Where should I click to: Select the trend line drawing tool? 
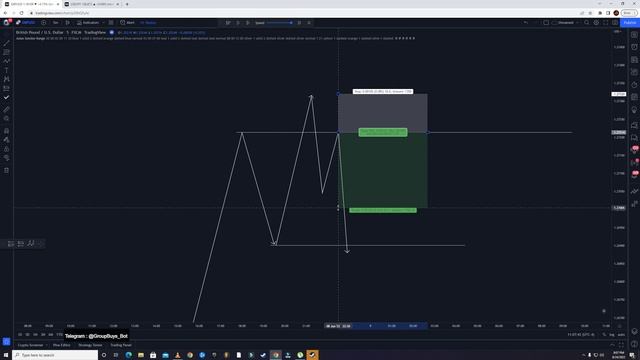(x=7, y=43)
